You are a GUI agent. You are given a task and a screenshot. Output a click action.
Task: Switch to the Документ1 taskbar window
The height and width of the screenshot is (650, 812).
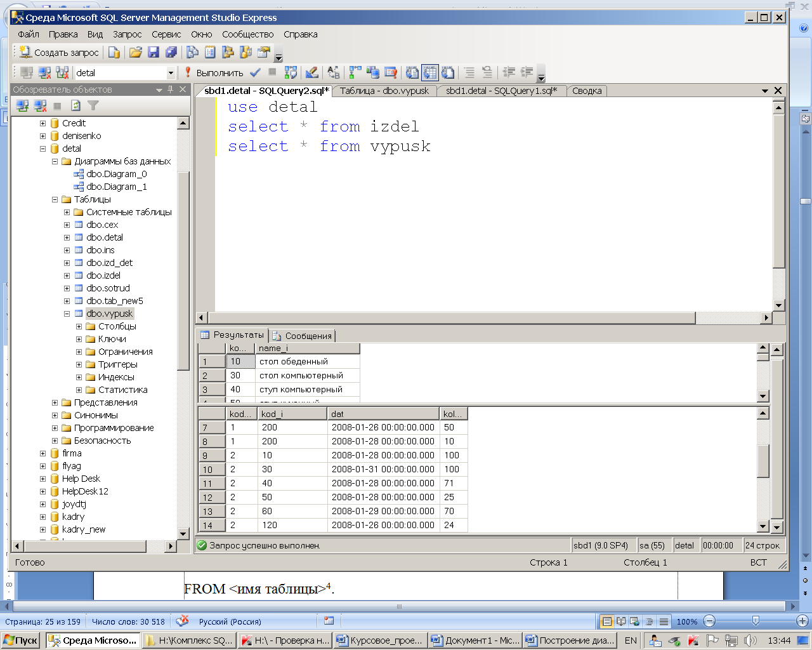pyautogui.click(x=475, y=640)
